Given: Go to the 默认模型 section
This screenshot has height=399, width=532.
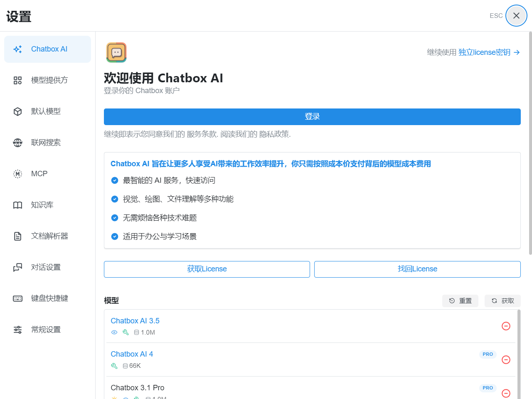Looking at the screenshot, I should pyautogui.click(x=47, y=111).
